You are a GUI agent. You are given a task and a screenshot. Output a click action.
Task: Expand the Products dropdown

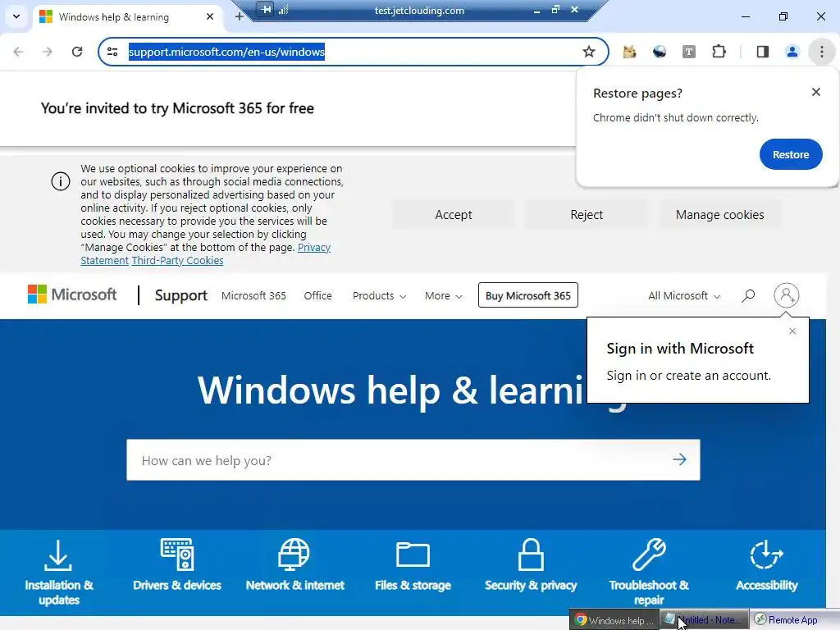coord(379,295)
